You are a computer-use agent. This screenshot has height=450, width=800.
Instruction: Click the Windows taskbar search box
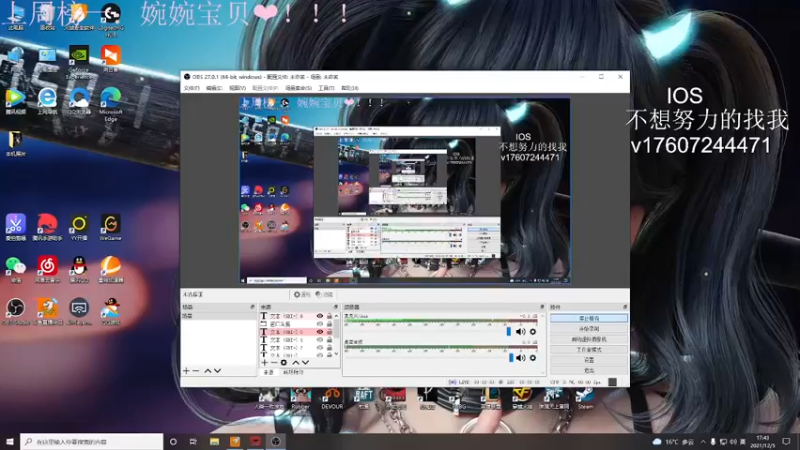pyautogui.click(x=92, y=441)
